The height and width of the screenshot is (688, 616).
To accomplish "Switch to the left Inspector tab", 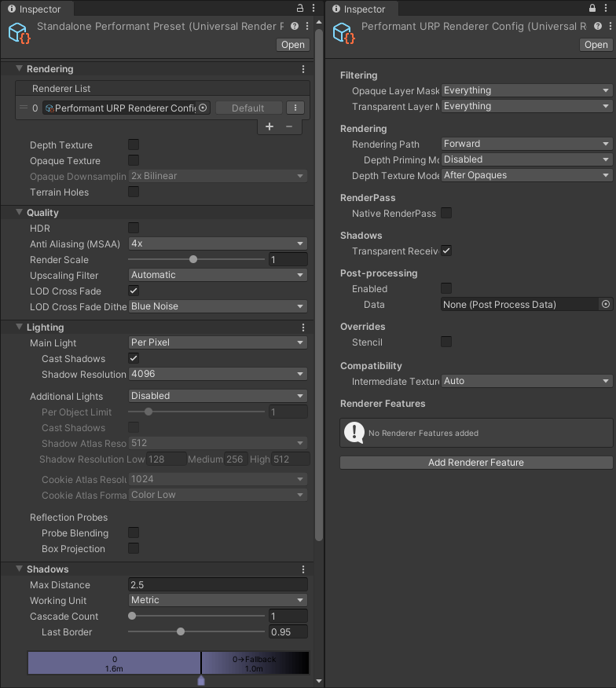I will [x=36, y=9].
